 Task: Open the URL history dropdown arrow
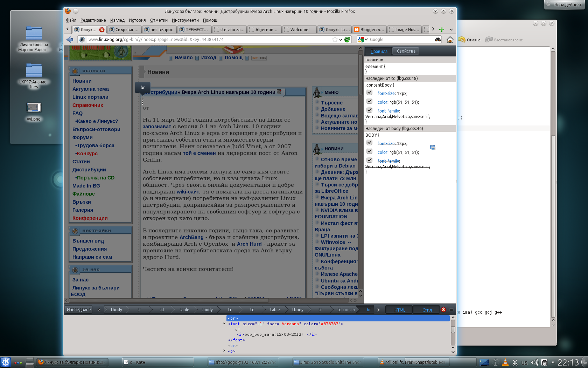[341, 40]
